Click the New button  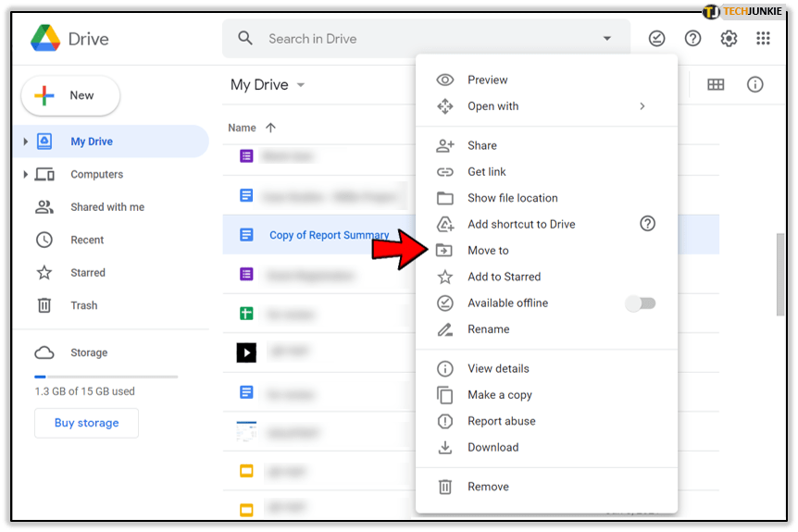[x=70, y=95]
